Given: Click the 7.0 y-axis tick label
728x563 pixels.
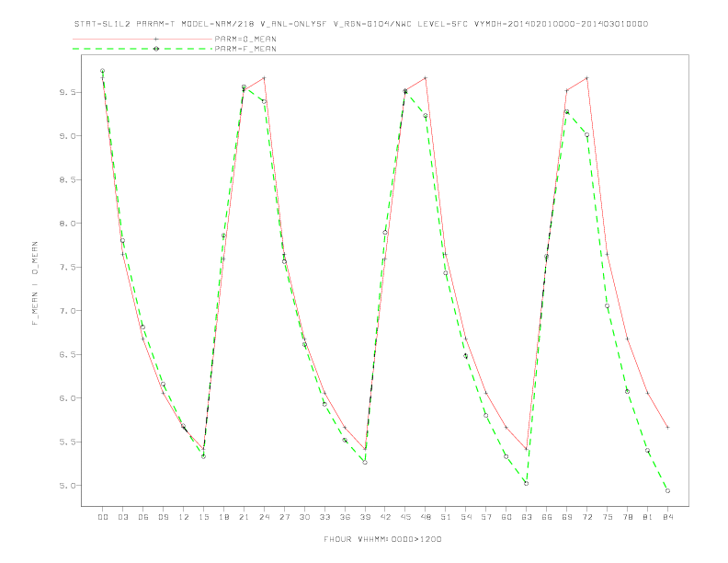Looking at the screenshot, I should 67,311.
